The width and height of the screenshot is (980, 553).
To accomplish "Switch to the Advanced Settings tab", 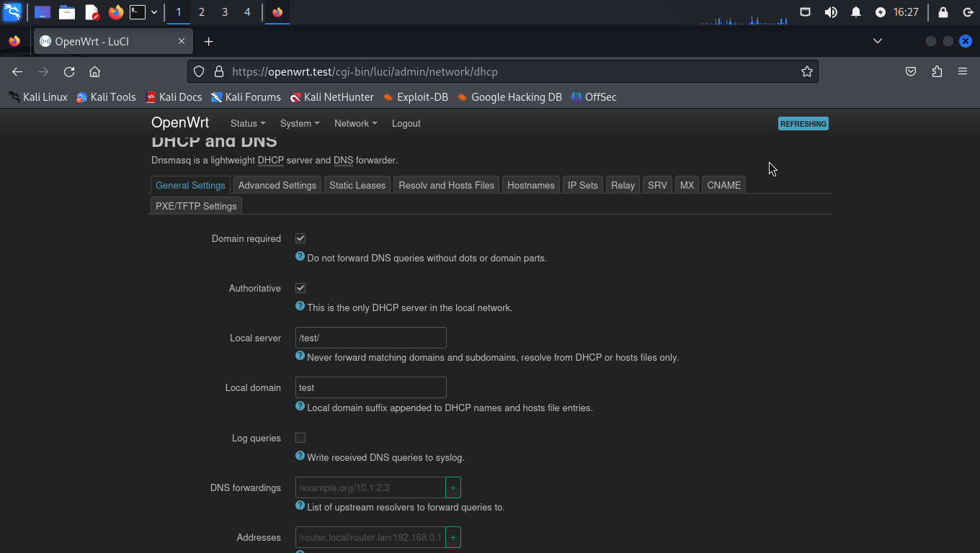I will (x=277, y=185).
